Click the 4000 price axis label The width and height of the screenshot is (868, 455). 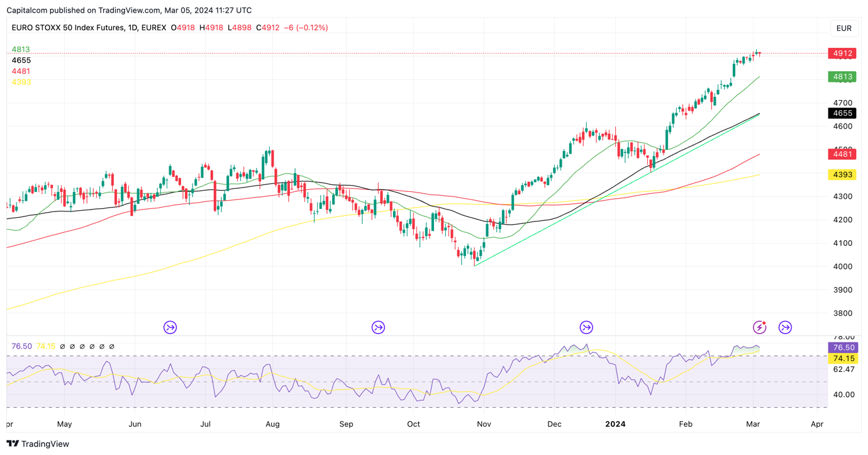pyautogui.click(x=843, y=266)
